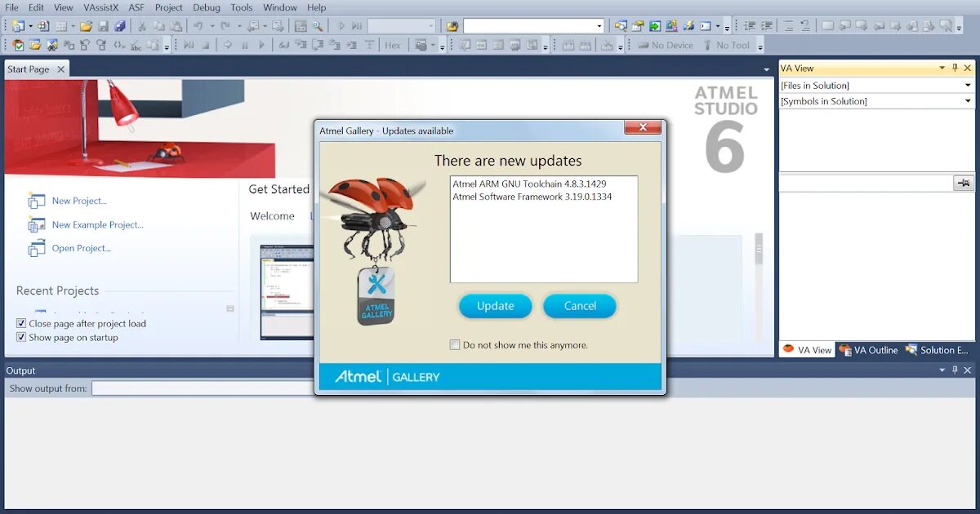Select the Get Started tab
This screenshot has height=514, width=980.
coord(279,189)
